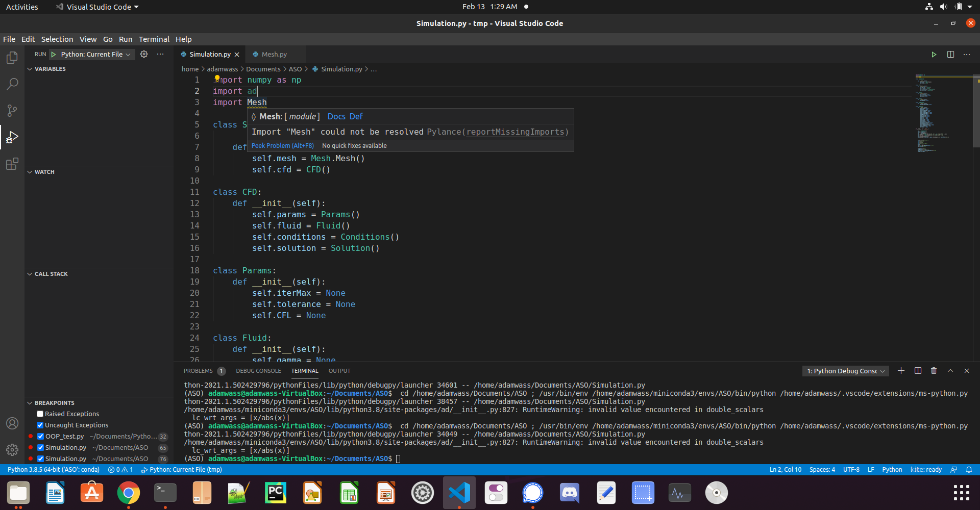This screenshot has width=980, height=510.
Task: Click the Start Debugging green play icon
Action: tap(54, 55)
